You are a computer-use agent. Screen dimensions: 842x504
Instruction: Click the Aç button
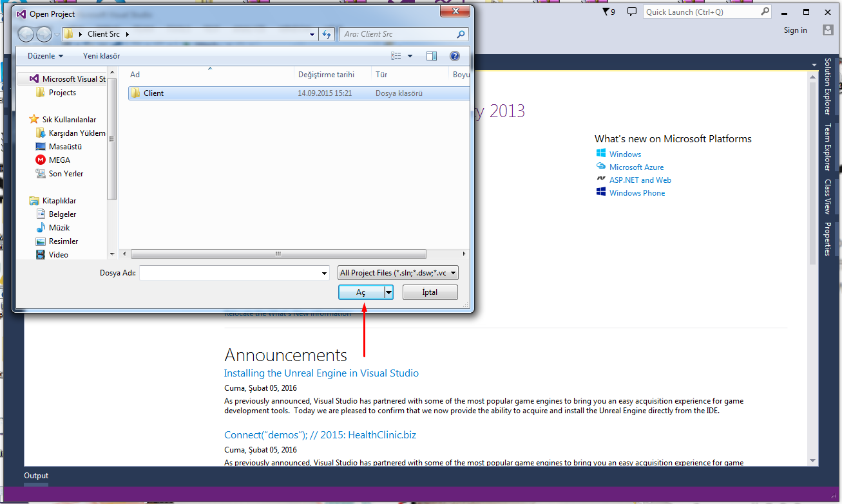tap(361, 292)
